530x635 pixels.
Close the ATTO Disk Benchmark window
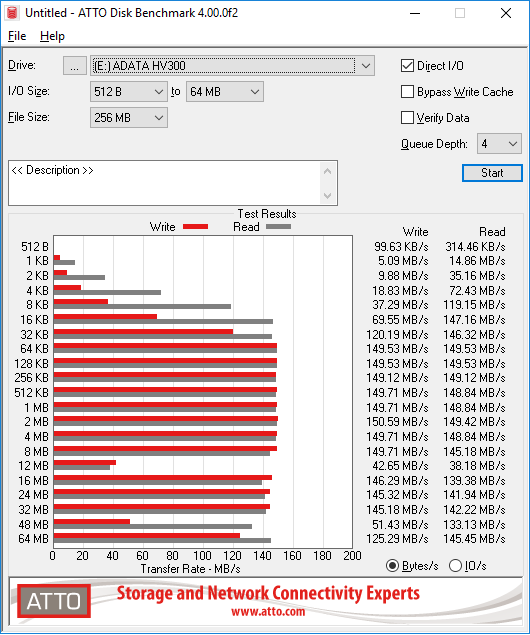[x=506, y=13]
